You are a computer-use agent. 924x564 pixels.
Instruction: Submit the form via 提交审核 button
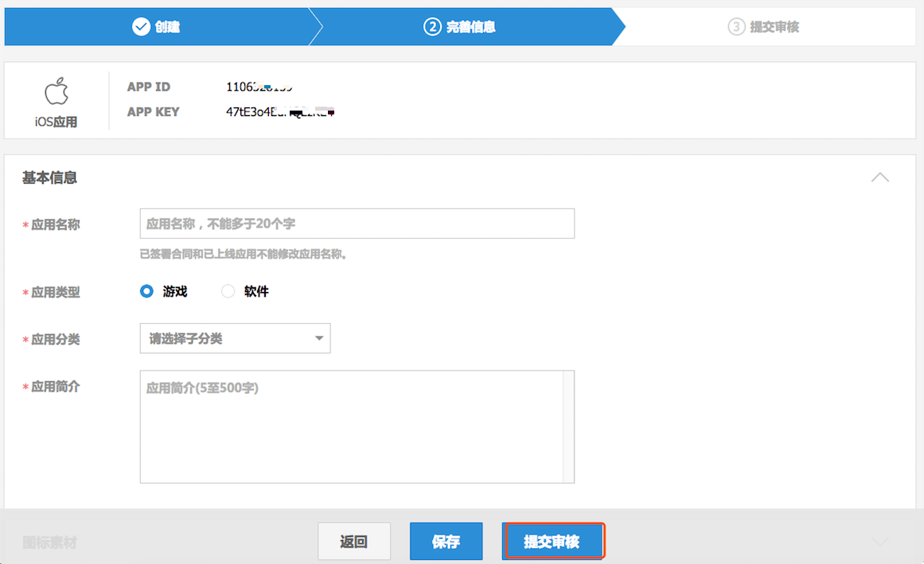553,541
